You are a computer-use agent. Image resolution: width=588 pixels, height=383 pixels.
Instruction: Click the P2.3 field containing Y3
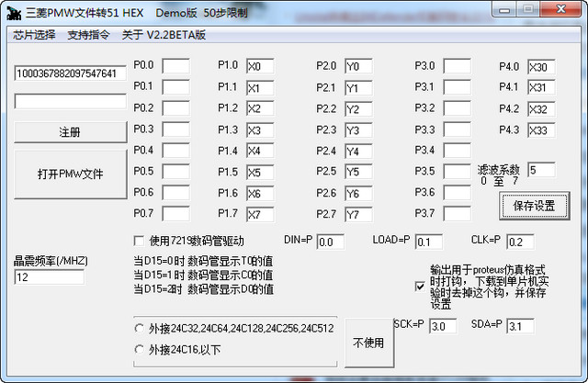pos(359,130)
